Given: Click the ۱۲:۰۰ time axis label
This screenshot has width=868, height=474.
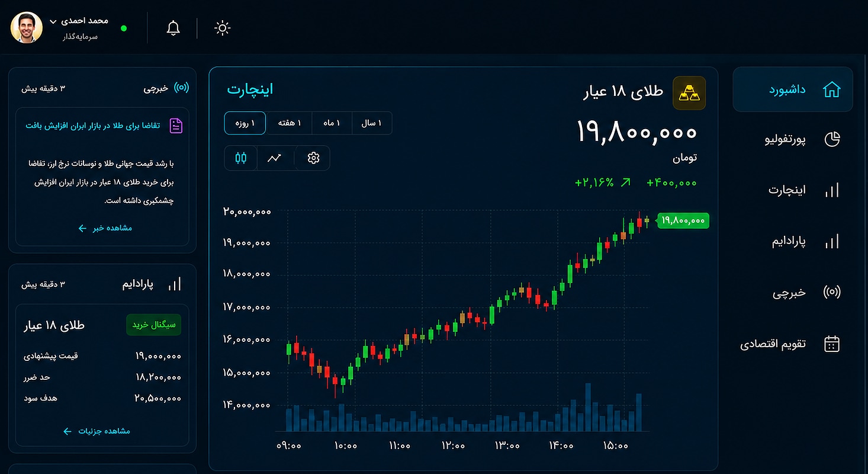Looking at the screenshot, I should [x=453, y=446].
